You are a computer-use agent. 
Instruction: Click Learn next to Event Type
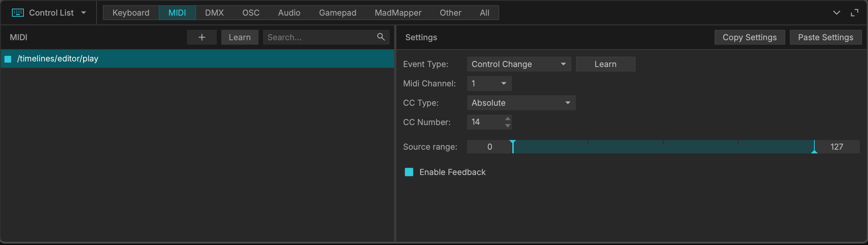[x=605, y=64]
